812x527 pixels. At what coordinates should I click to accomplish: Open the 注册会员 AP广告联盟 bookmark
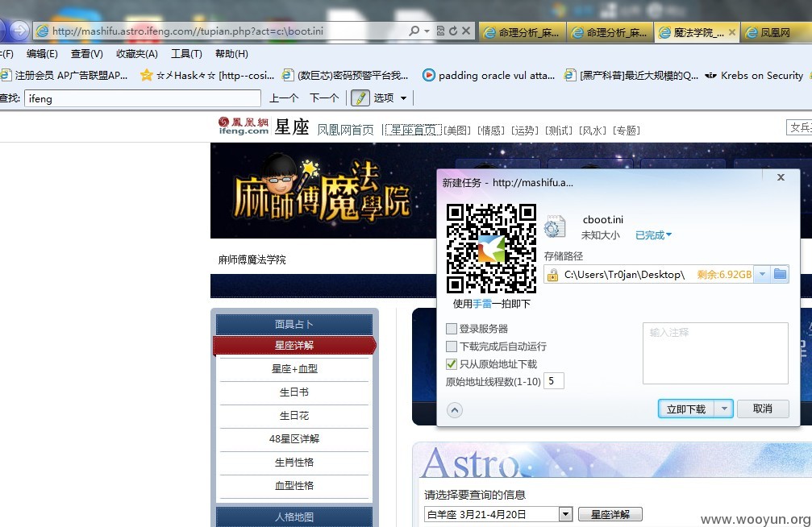tap(65, 76)
